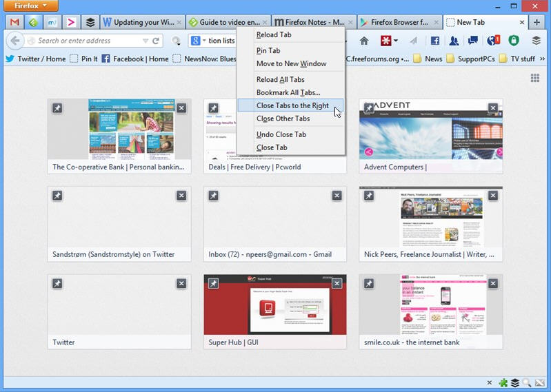Show more bookmarks toolbar overflow chevron
Image resolution: width=551 pixels, height=392 pixels.
click(x=543, y=59)
